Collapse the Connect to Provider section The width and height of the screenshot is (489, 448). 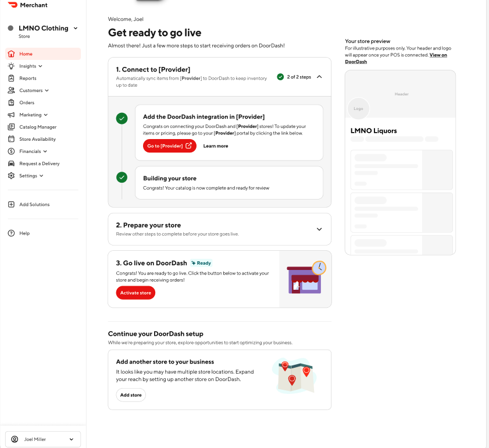coord(319,76)
